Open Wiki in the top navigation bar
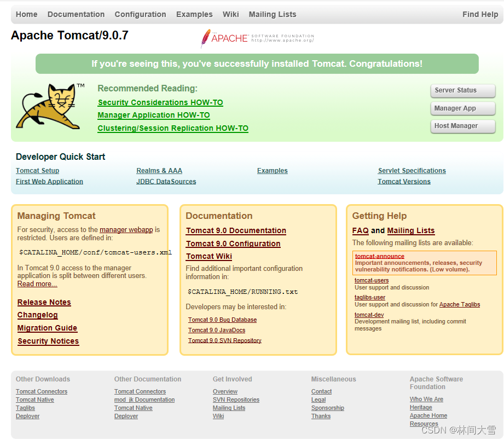Screen dimensions: 504x440 (231, 14)
